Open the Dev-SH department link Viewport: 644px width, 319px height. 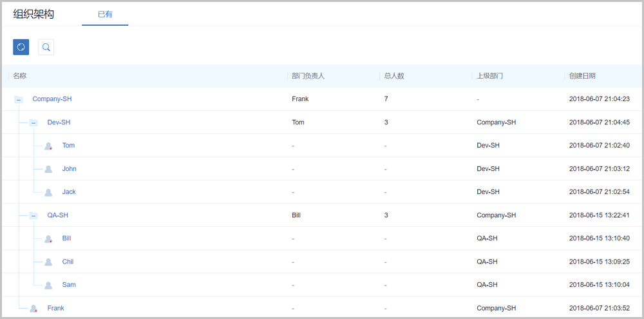59,122
